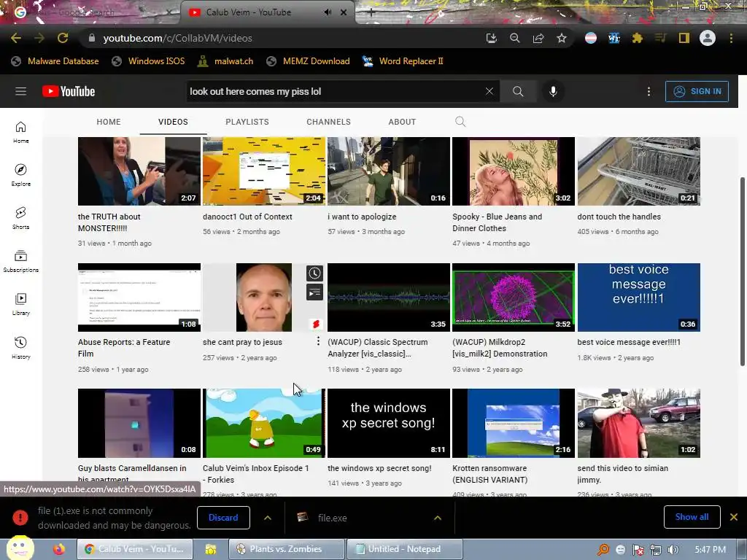The image size is (747, 560).
Task: Open a new browser tab
Action: (x=371, y=12)
